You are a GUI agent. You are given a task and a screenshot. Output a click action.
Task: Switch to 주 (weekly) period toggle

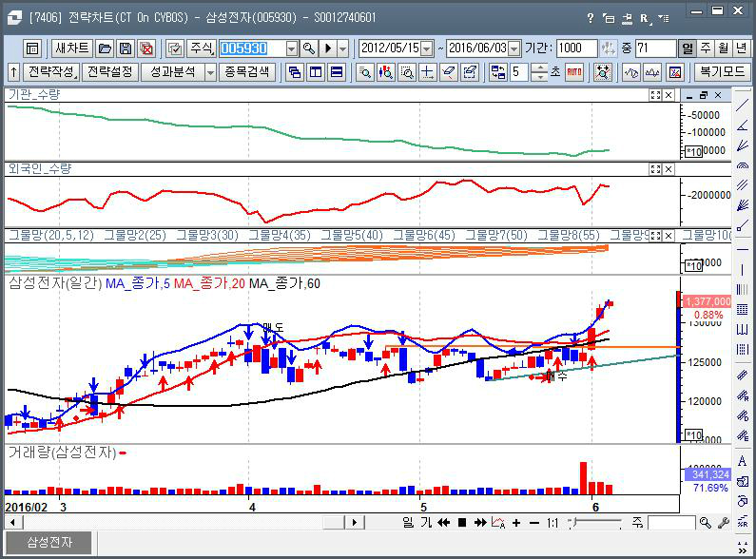[x=706, y=48]
